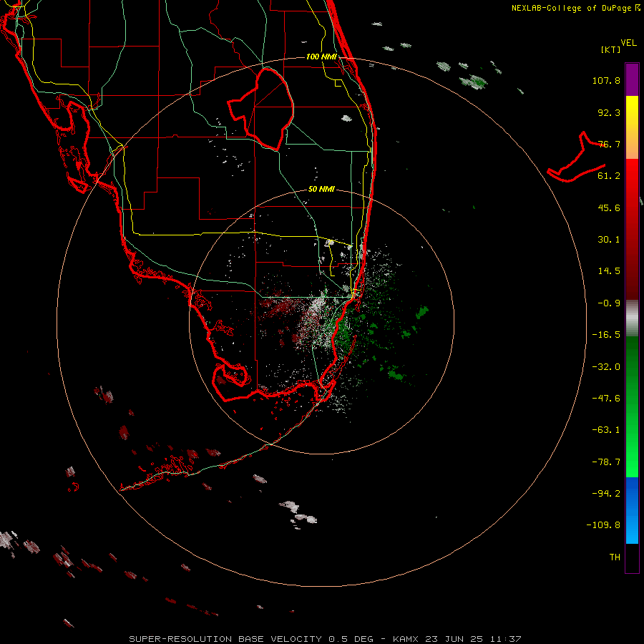Click the 107.8 velocity scale value
Screen dimensions: 644x644
[606, 80]
